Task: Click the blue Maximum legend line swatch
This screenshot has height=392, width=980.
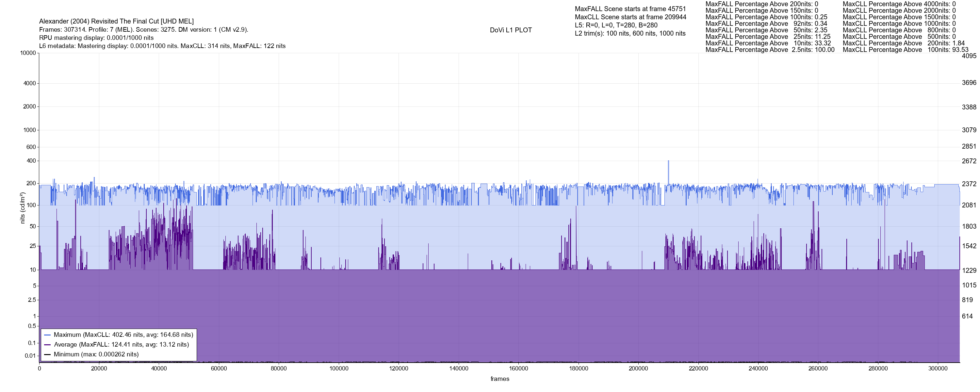Action: (48, 335)
